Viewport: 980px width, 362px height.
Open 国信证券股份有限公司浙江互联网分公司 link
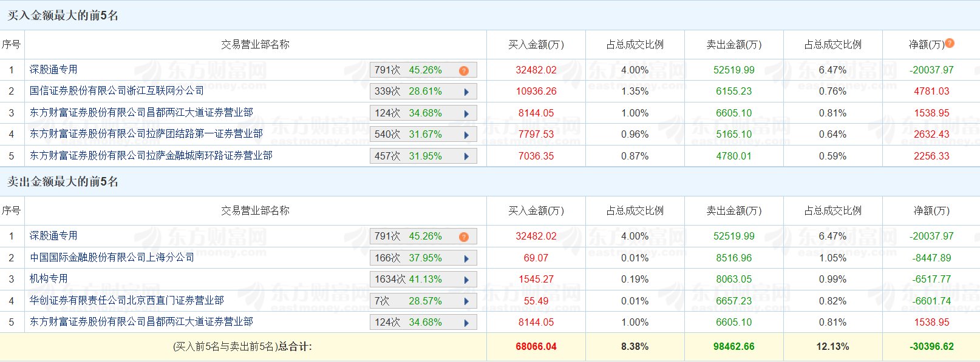click(117, 91)
